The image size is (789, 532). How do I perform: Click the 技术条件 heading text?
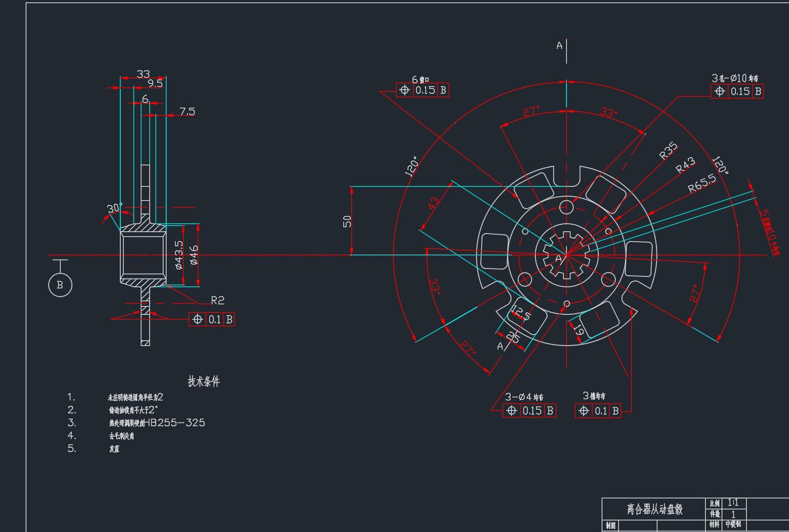[x=203, y=381]
